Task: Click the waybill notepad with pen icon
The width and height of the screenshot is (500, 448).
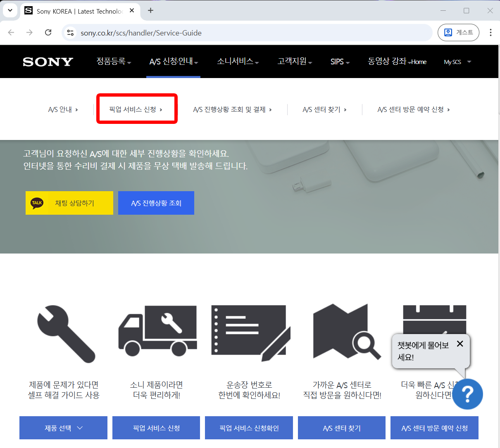Action: click(250, 333)
